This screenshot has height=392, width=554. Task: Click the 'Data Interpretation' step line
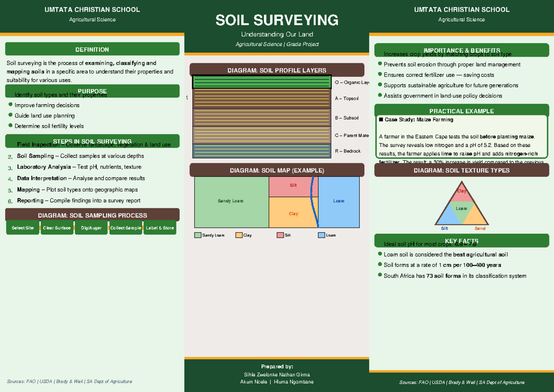coord(81,178)
